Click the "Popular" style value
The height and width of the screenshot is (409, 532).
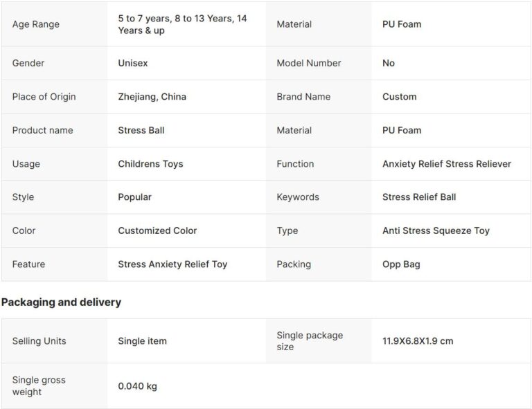(x=134, y=197)
